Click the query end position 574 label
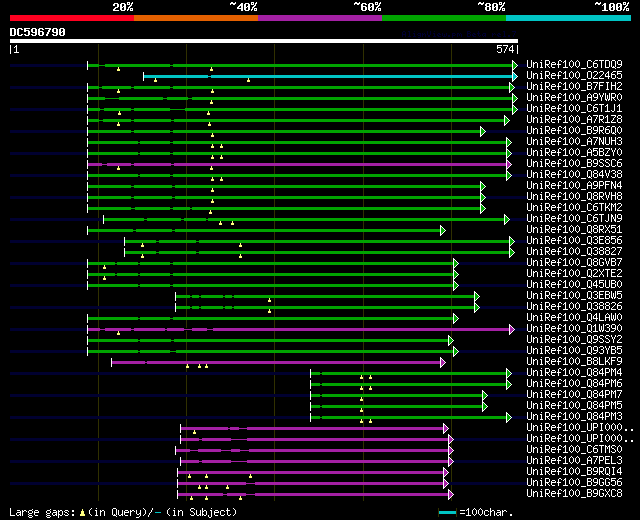 (505, 49)
